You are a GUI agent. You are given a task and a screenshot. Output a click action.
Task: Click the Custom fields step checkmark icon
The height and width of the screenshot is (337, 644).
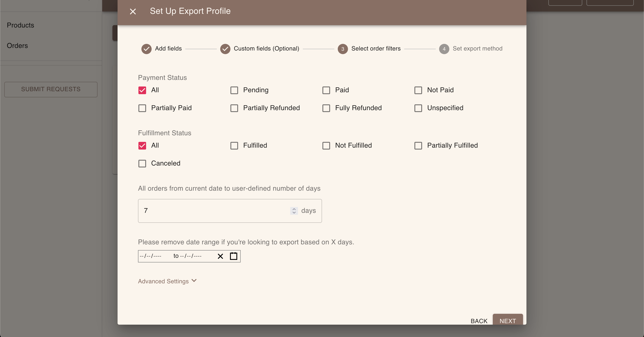[x=225, y=49]
